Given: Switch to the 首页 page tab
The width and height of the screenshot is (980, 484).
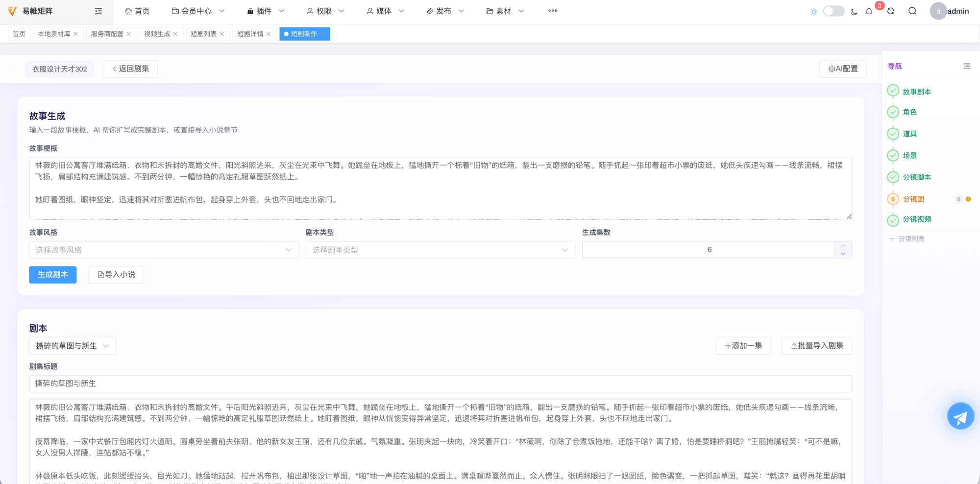Looking at the screenshot, I should tap(19, 34).
